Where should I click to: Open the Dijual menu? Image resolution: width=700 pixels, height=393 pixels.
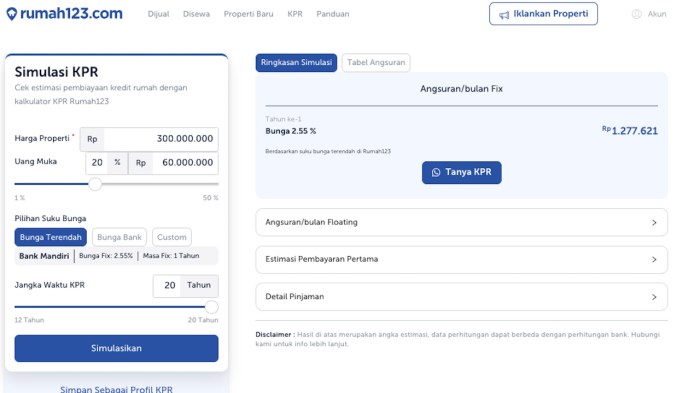158,14
